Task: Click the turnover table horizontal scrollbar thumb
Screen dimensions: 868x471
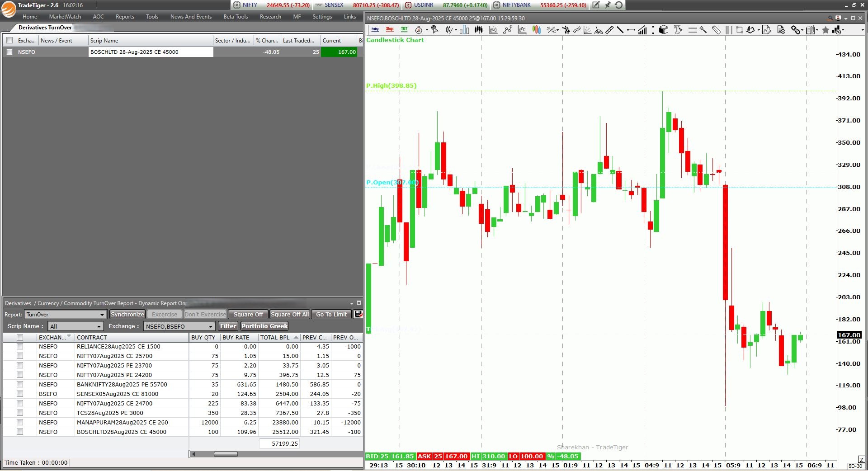Action: [226, 454]
